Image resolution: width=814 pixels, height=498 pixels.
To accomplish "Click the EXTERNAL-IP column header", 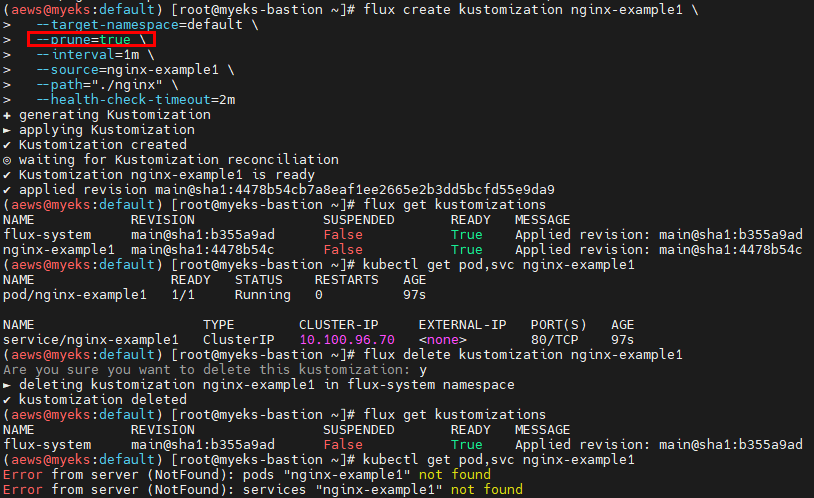I will click(462, 325).
